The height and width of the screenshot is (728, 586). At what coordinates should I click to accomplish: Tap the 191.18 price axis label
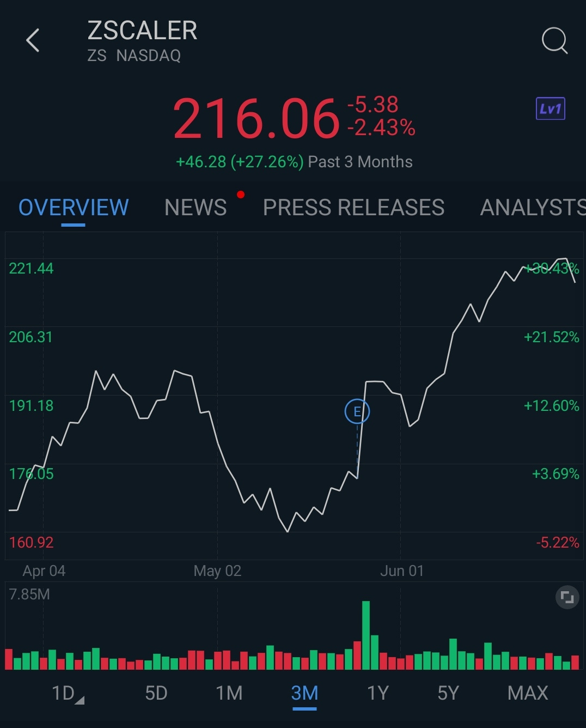click(x=31, y=406)
